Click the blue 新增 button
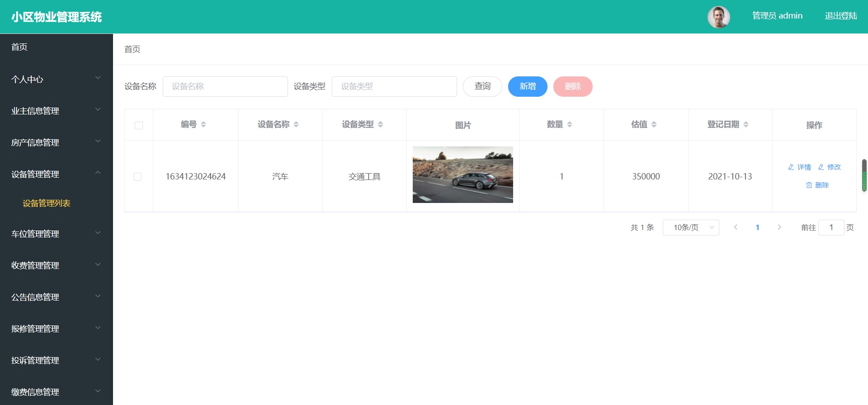 point(528,86)
